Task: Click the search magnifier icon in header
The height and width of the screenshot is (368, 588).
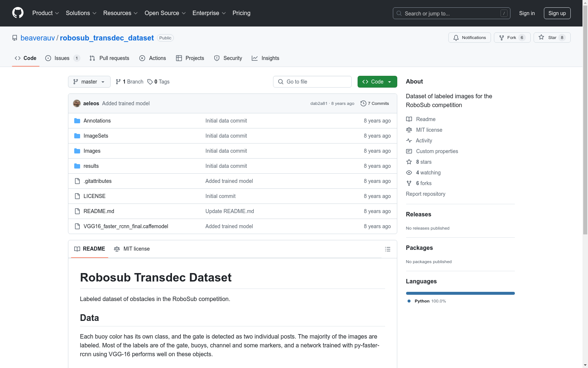Action: pyautogui.click(x=399, y=13)
